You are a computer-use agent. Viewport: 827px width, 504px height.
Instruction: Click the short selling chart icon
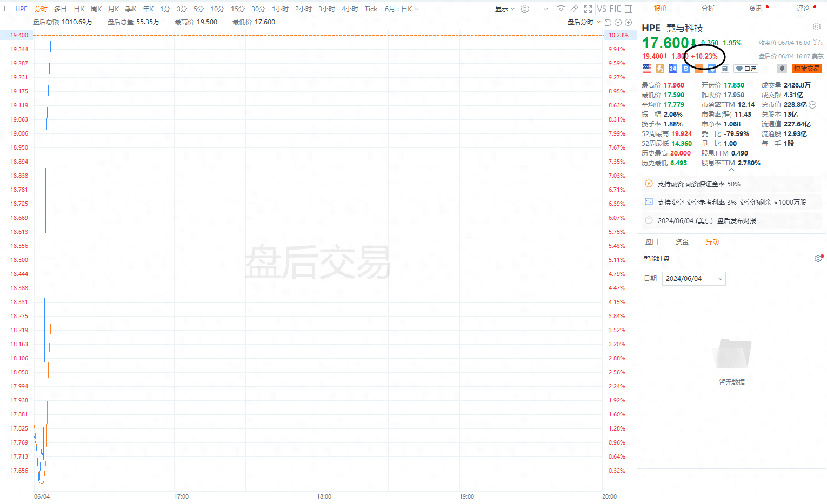tap(649, 201)
